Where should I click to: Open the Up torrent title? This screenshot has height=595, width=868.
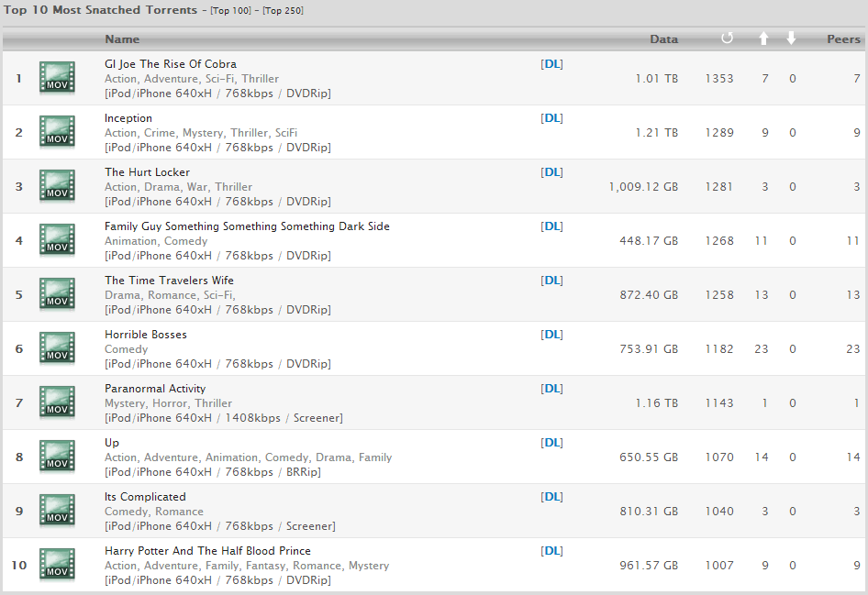tap(112, 443)
